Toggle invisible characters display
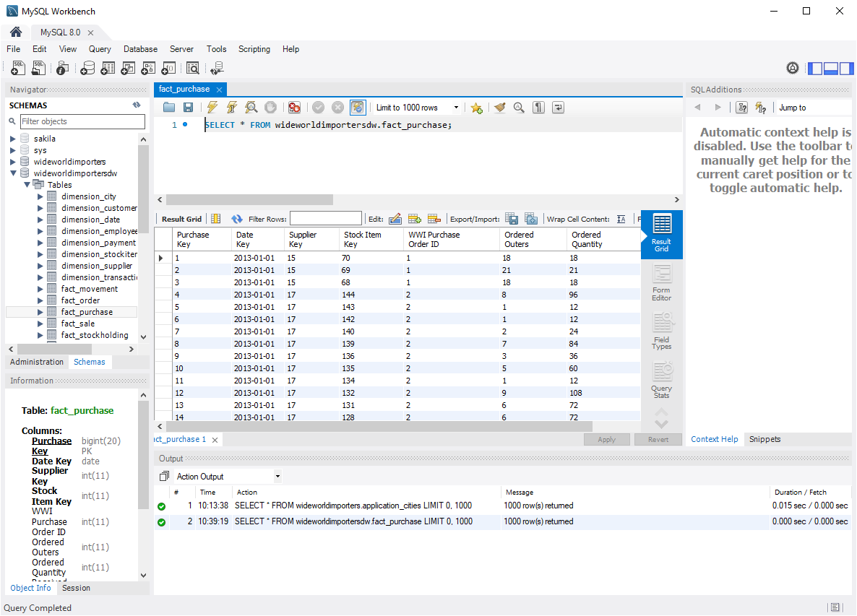857x616 pixels. click(538, 108)
